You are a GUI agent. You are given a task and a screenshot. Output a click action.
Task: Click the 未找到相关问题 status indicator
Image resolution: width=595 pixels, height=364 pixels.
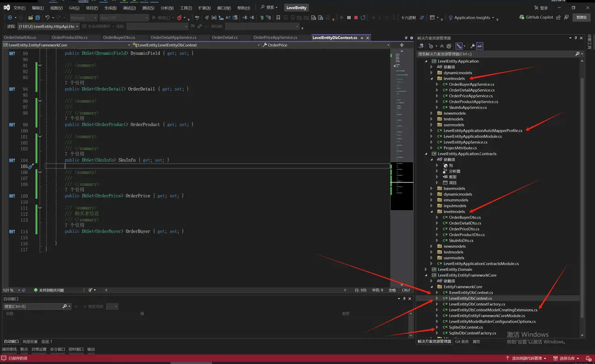click(x=49, y=290)
